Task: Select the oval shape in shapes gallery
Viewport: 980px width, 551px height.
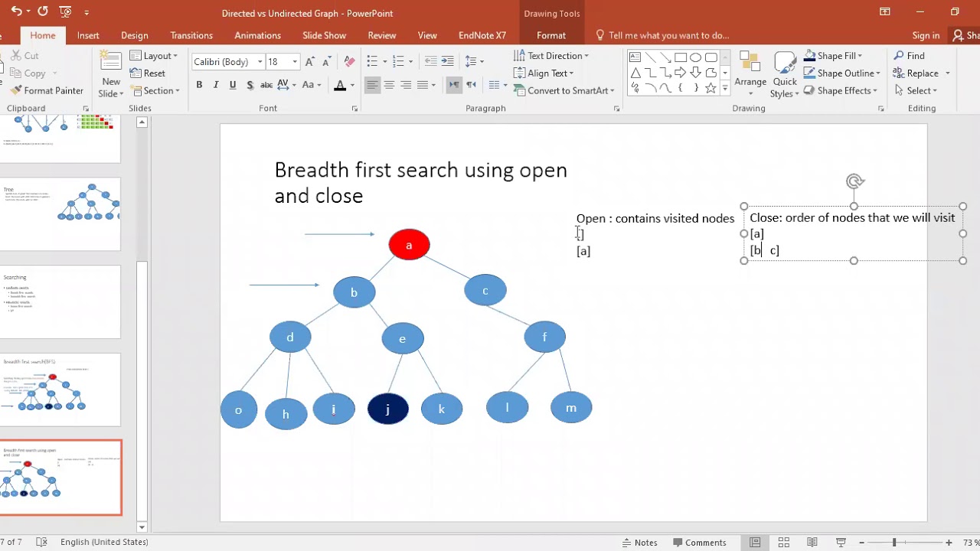Action: coord(696,57)
